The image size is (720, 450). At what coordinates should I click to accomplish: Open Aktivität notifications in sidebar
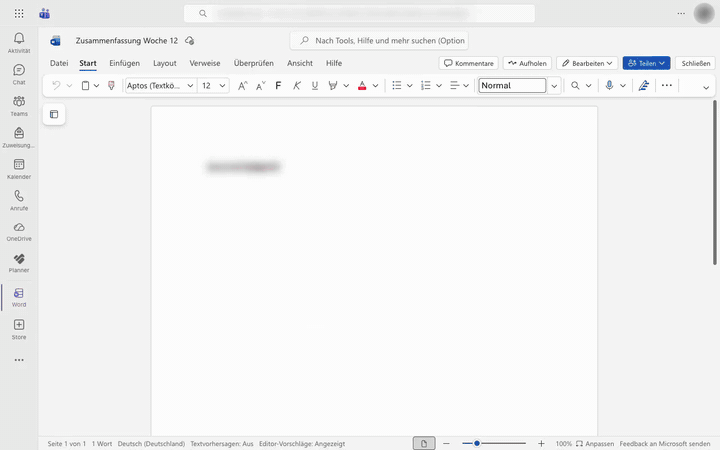pyautogui.click(x=19, y=43)
